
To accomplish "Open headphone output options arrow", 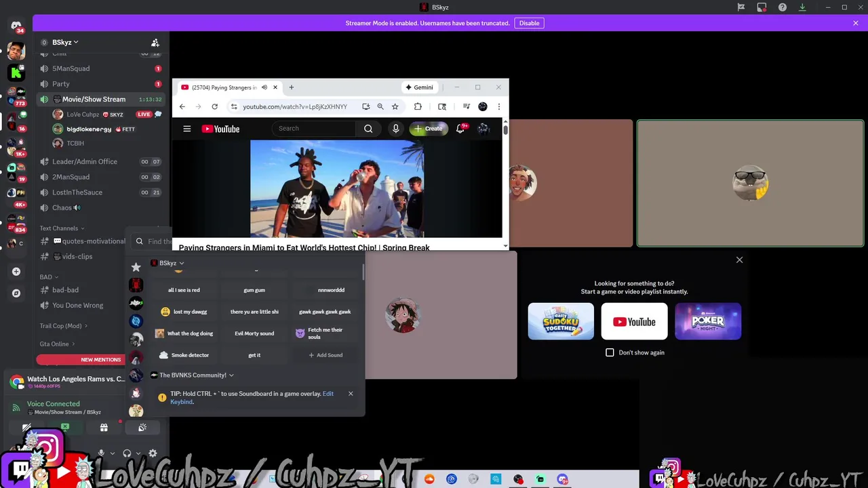I will (138, 453).
